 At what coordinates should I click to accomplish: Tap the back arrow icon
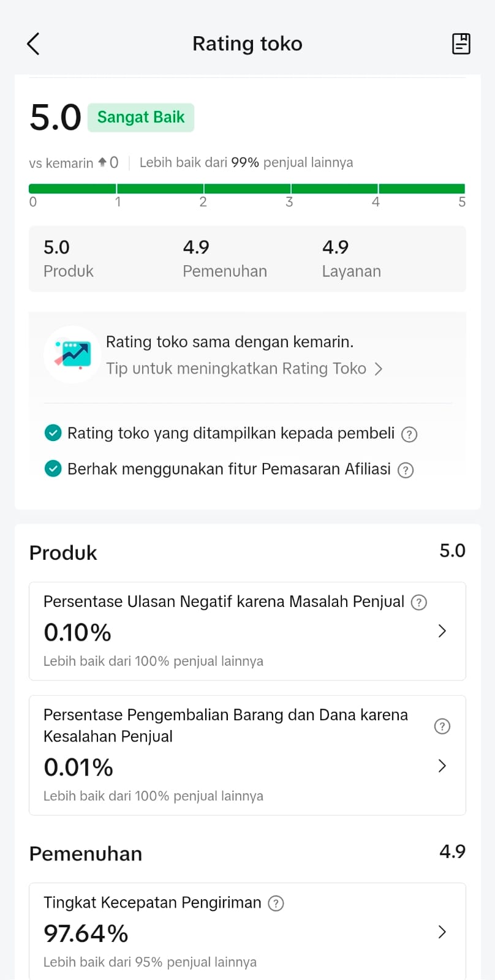34,44
